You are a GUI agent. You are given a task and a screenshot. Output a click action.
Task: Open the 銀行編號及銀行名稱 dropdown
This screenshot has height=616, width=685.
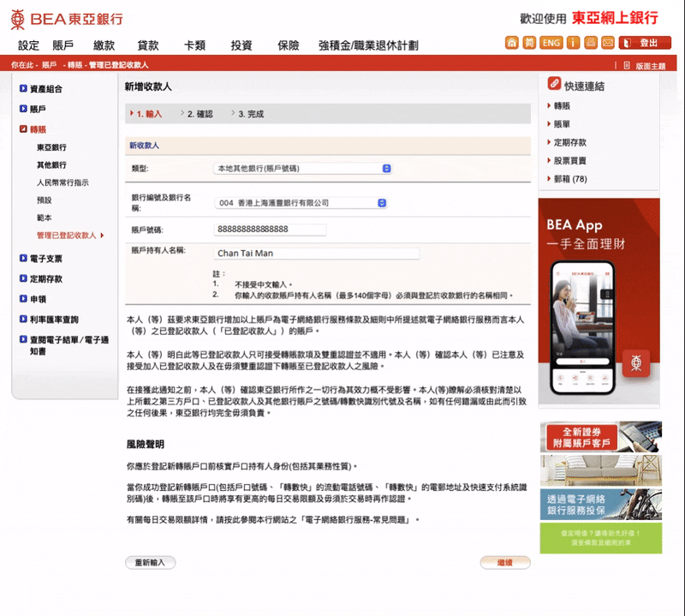[x=301, y=203]
